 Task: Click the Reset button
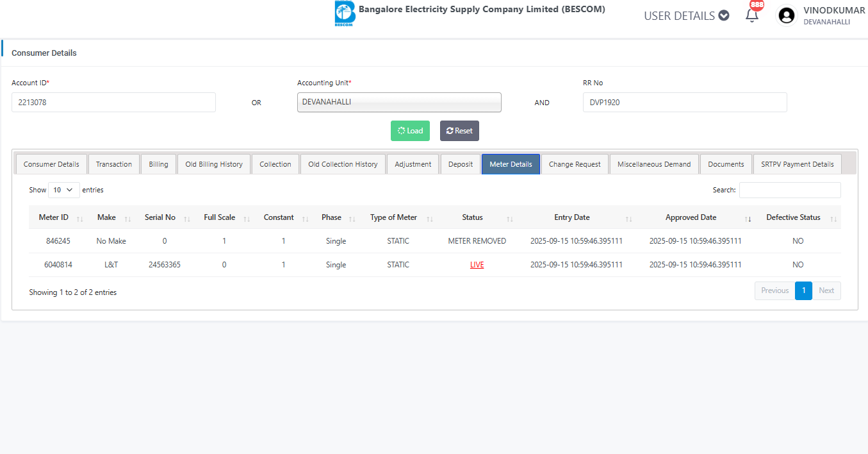(x=459, y=131)
